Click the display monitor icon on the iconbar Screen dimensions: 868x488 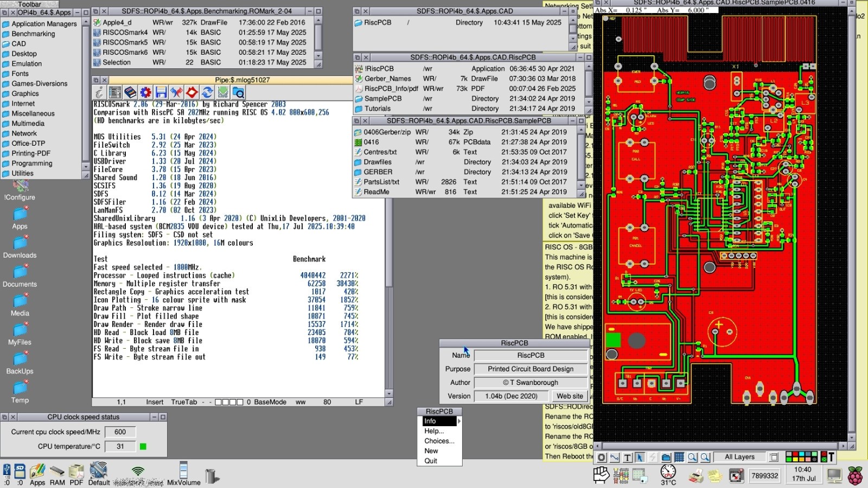(834, 476)
